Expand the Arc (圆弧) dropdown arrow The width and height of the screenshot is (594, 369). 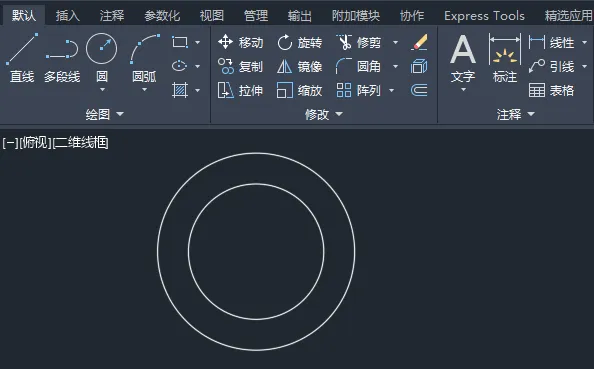pyautogui.click(x=144, y=90)
